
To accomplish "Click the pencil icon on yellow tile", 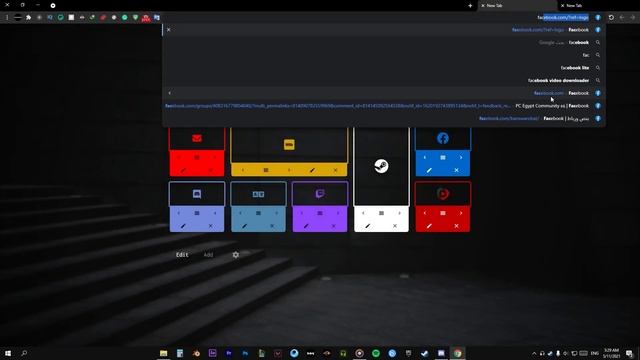I will click(312, 170).
